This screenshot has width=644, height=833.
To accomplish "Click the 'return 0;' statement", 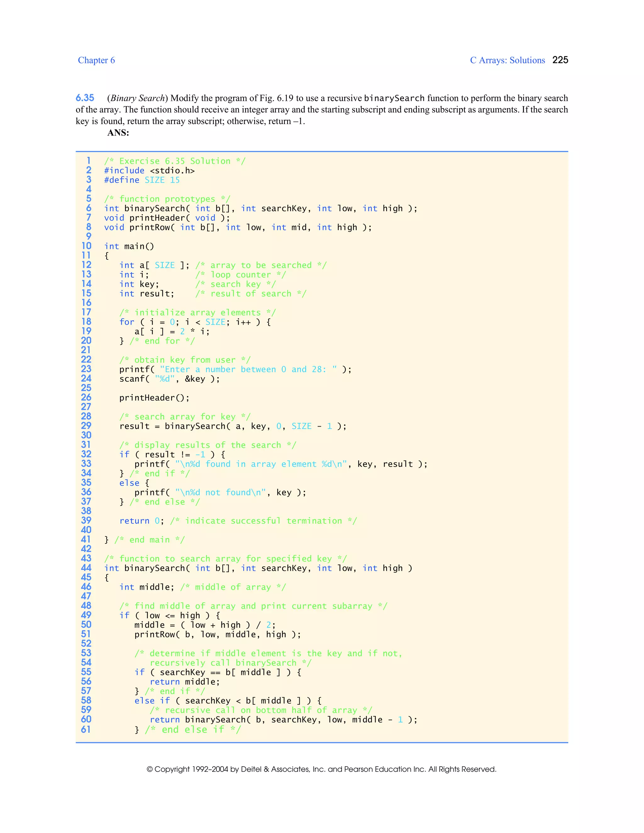I will point(142,521).
